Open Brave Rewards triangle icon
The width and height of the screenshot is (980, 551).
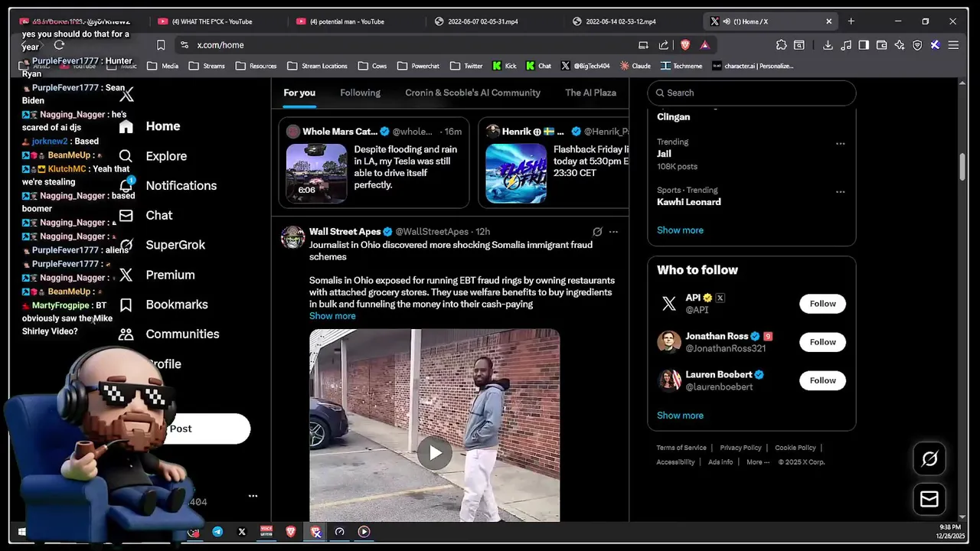click(704, 45)
